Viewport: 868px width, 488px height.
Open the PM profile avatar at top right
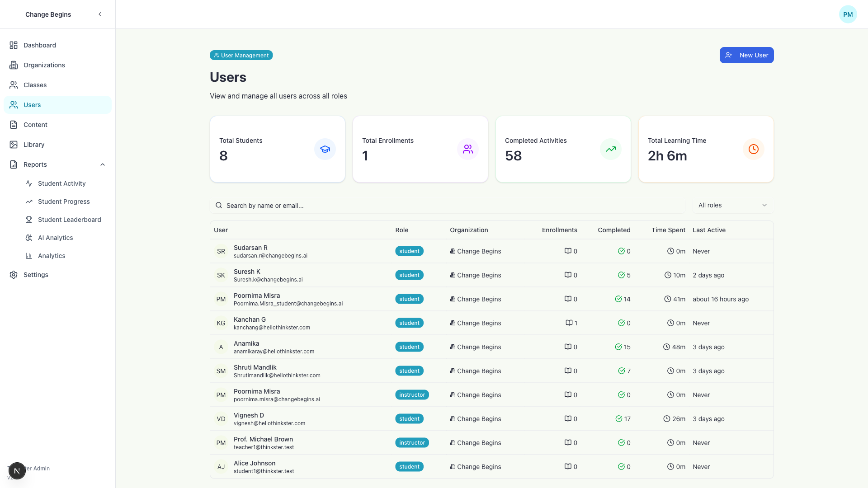848,14
